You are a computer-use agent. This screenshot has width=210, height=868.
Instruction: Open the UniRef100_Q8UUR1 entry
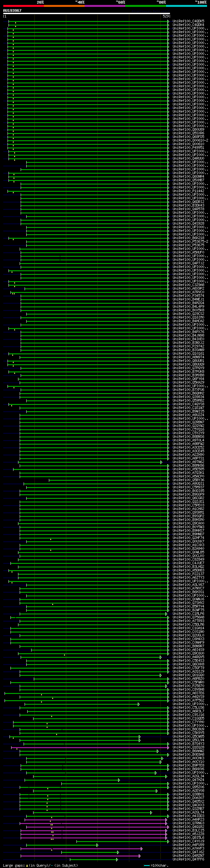pyautogui.click(x=188, y=361)
